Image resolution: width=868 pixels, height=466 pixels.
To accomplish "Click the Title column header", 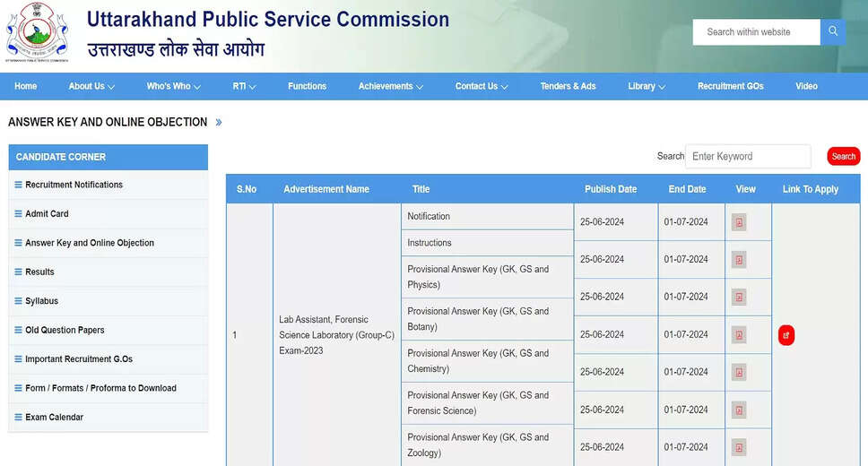I will 421,189.
